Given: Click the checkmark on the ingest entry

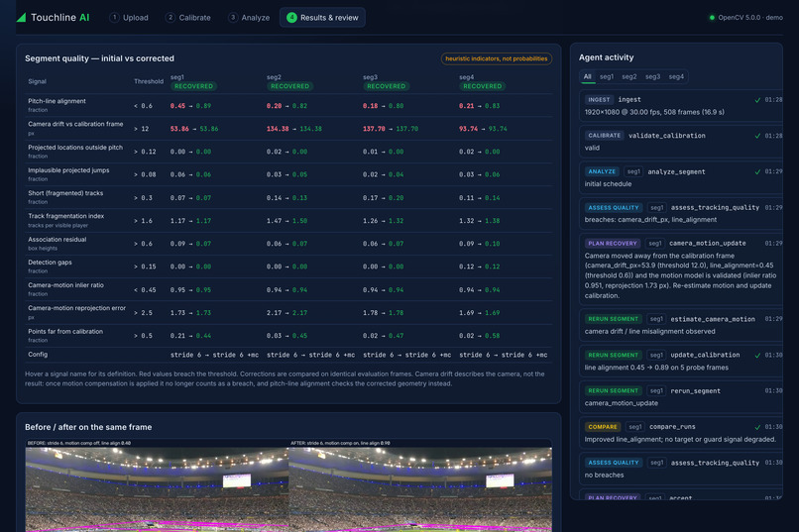Looking at the screenshot, I should coord(757,100).
